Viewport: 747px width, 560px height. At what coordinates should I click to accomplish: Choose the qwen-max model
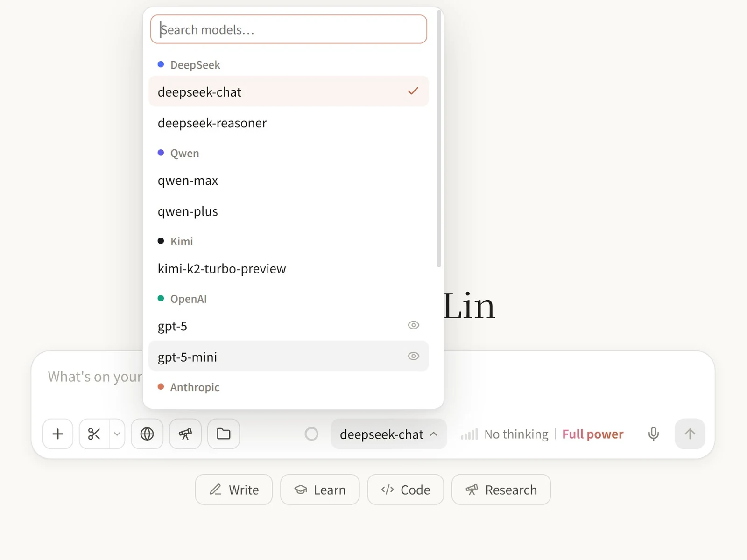click(289, 180)
